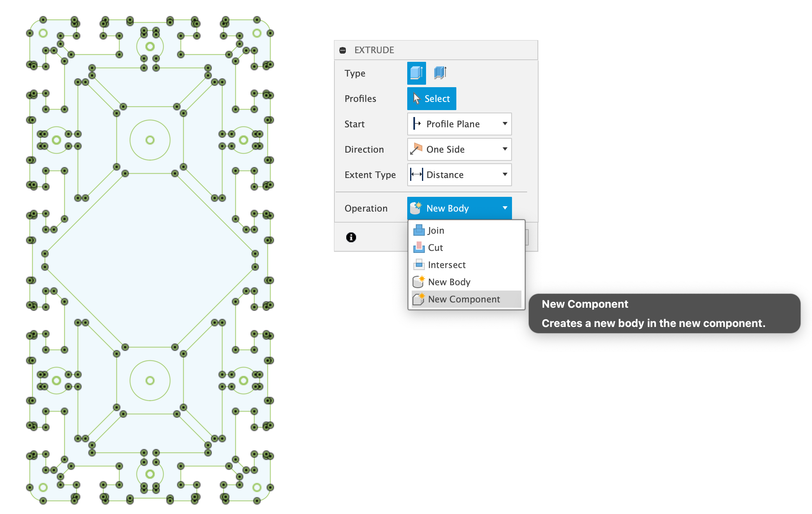
Task: Choose Intersect from the operation menu
Action: (x=447, y=265)
